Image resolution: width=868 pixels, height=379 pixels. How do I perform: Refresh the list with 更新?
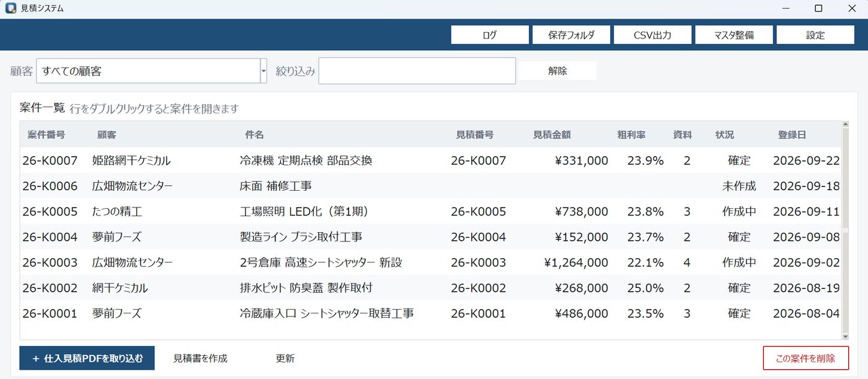pos(285,358)
